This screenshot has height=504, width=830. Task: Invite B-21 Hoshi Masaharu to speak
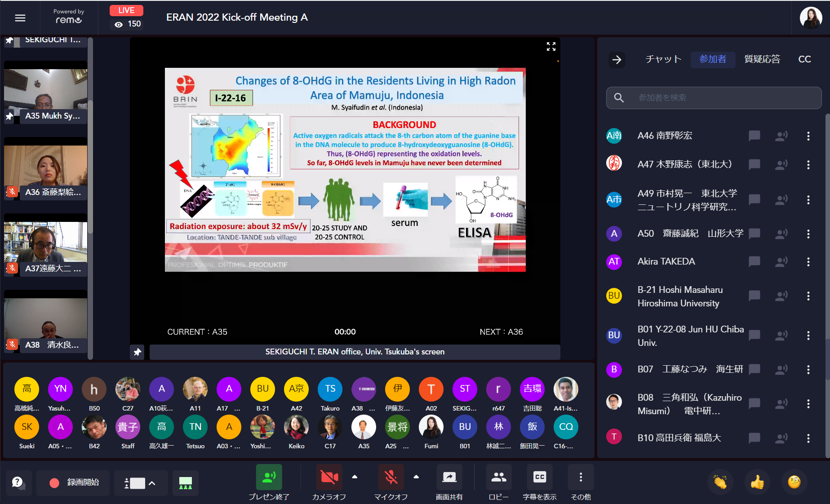(x=781, y=296)
